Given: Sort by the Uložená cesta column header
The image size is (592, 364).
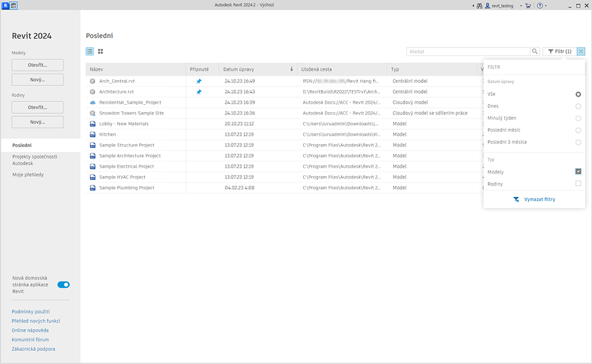Looking at the screenshot, I should (342, 69).
